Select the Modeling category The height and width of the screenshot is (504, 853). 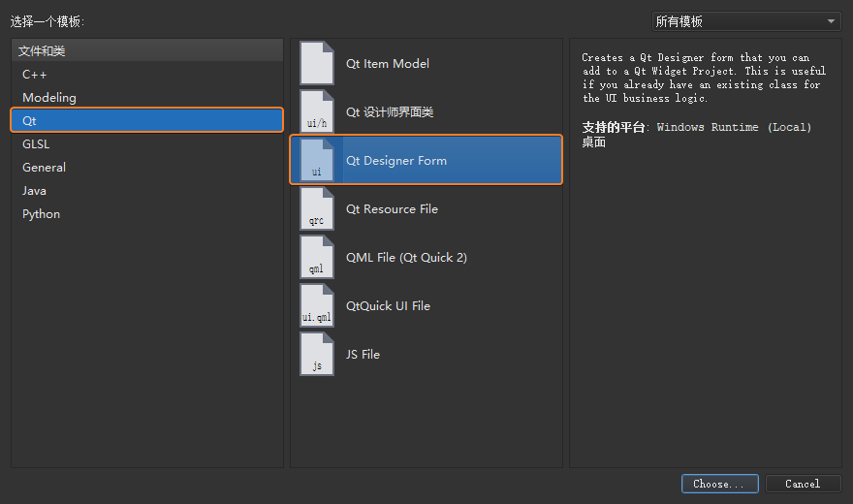pos(49,98)
